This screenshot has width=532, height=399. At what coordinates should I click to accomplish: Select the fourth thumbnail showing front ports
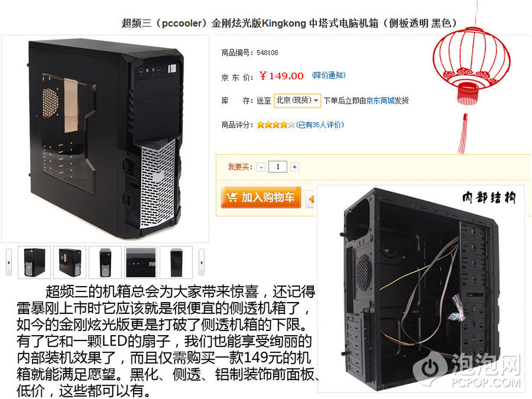(140, 262)
